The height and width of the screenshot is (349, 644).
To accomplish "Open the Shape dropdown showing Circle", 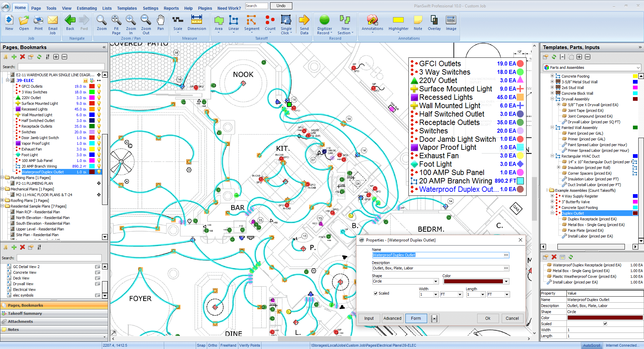I will point(435,281).
